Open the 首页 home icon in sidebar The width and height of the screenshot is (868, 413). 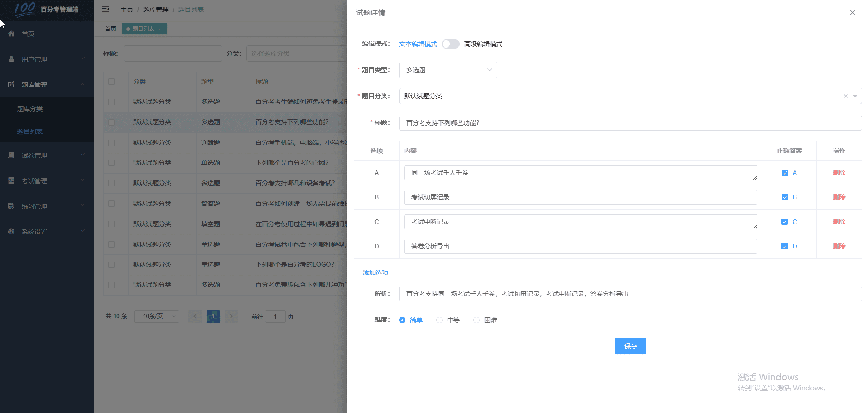click(x=11, y=34)
